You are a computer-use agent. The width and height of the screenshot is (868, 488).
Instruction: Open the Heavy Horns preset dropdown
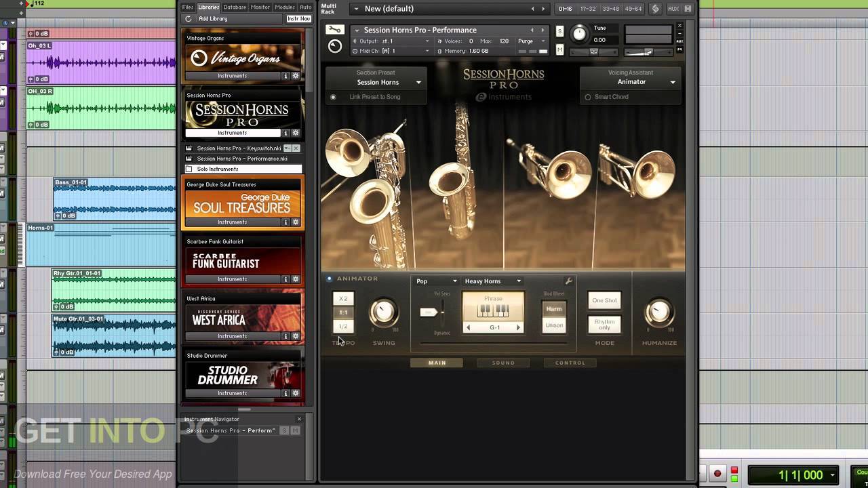tap(492, 281)
